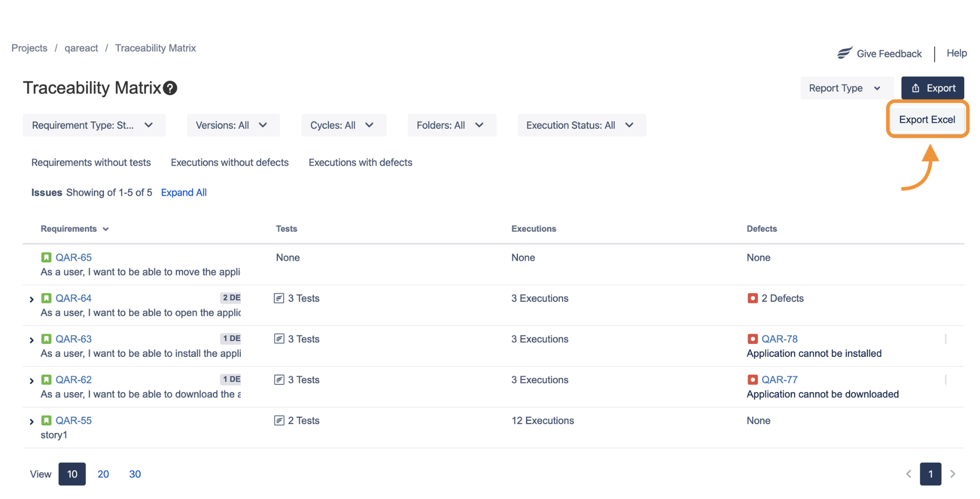Click 12 Executions in QAR-55 row
Screen dimensions: 980x499
543,420
